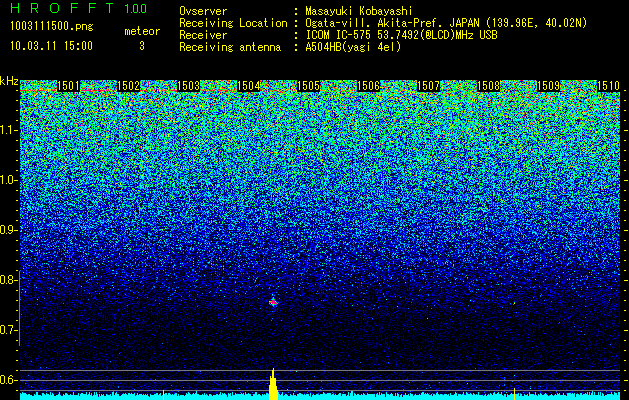Image resolution: width=629 pixels, height=400 pixels.
Task: Click the 1506 time marker label
Action: [369, 86]
